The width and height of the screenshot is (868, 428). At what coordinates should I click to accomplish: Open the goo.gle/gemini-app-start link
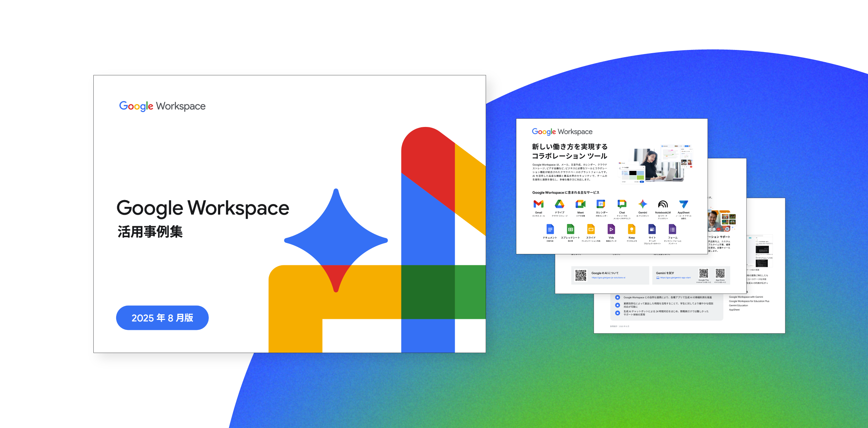[676, 278]
